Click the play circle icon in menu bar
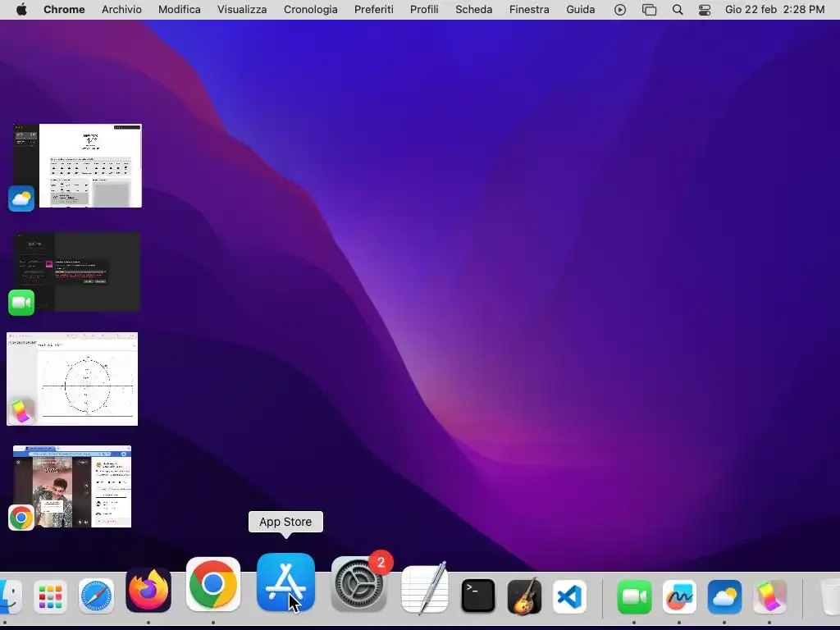 (x=620, y=10)
